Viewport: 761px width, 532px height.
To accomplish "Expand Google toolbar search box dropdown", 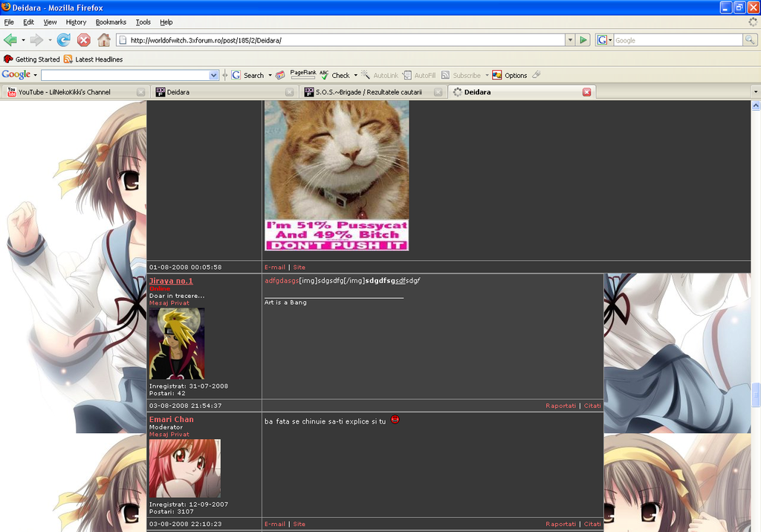I will (213, 75).
